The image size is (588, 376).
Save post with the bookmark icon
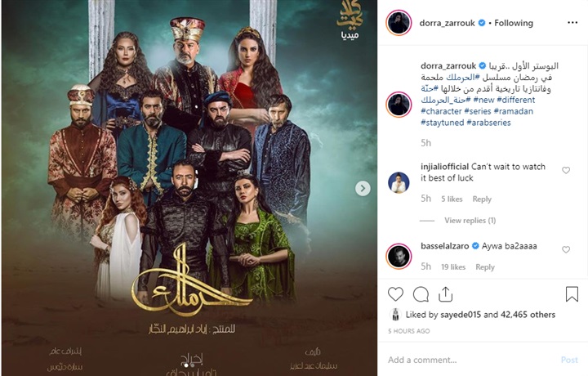[572, 294]
